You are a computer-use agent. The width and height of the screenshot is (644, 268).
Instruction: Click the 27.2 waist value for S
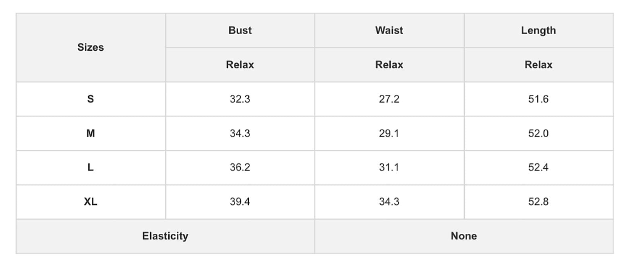click(x=389, y=99)
